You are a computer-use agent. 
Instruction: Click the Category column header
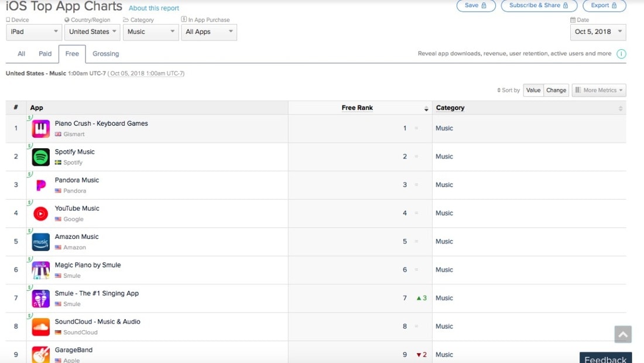(450, 108)
